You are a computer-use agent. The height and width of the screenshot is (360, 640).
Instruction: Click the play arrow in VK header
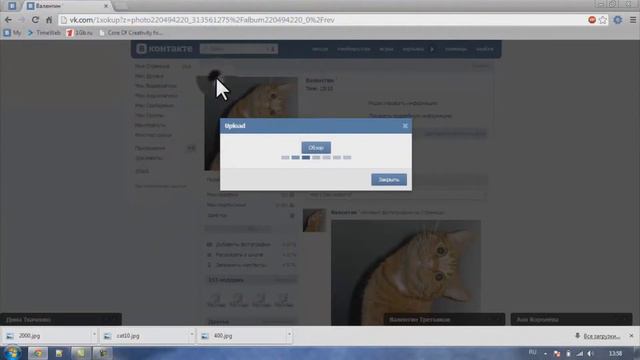(432, 49)
